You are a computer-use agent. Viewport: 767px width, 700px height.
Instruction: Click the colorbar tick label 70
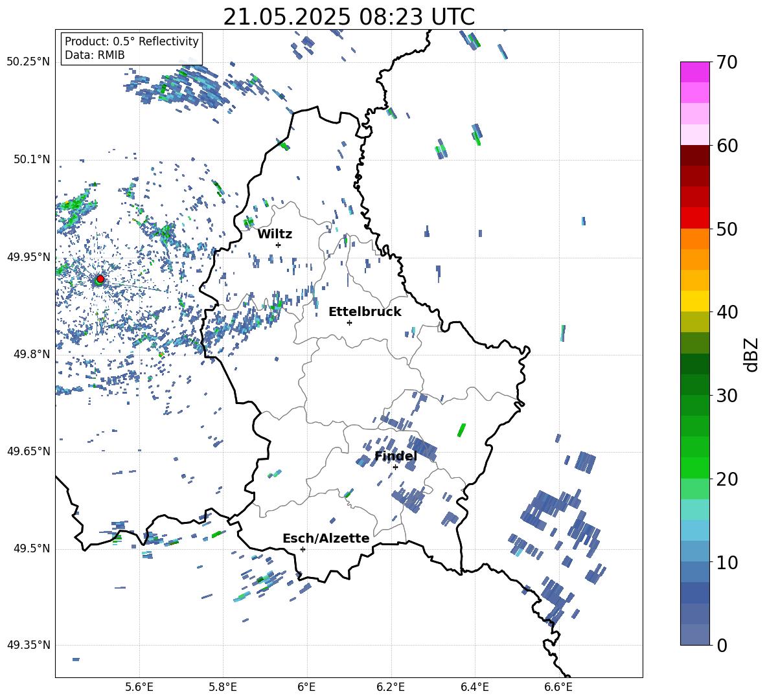(727, 63)
